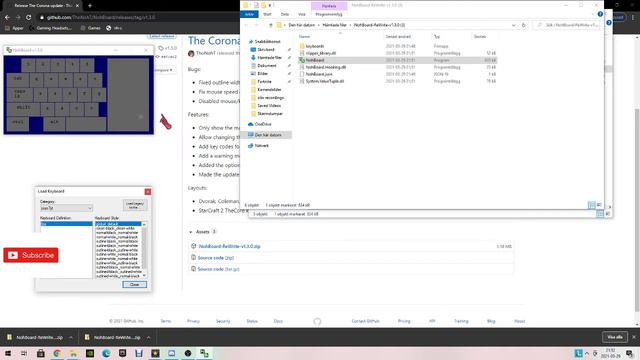Open Skrivbord in Explorer sidebar
Image resolution: width=640 pixels, height=360 pixels.
pos(266,49)
